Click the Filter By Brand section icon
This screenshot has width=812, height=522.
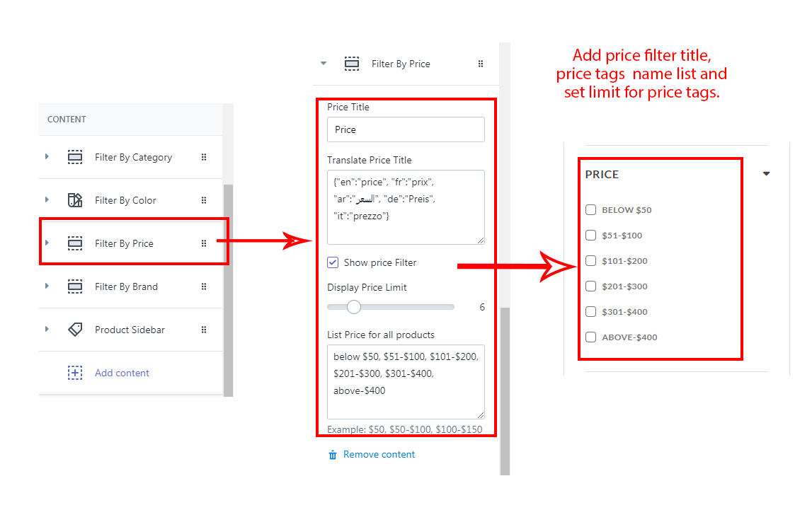click(75, 286)
